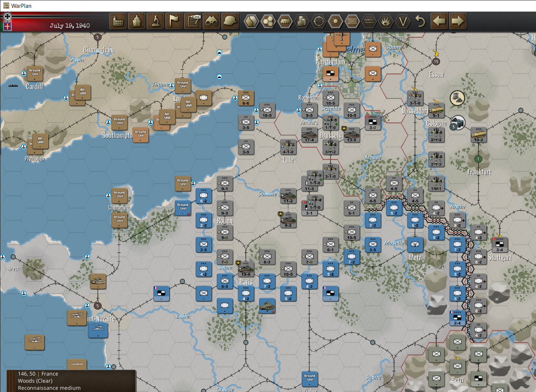The width and height of the screenshot is (536, 392).
Task: Select the French 2-4 headquarters counter
Action: click(x=457, y=318)
